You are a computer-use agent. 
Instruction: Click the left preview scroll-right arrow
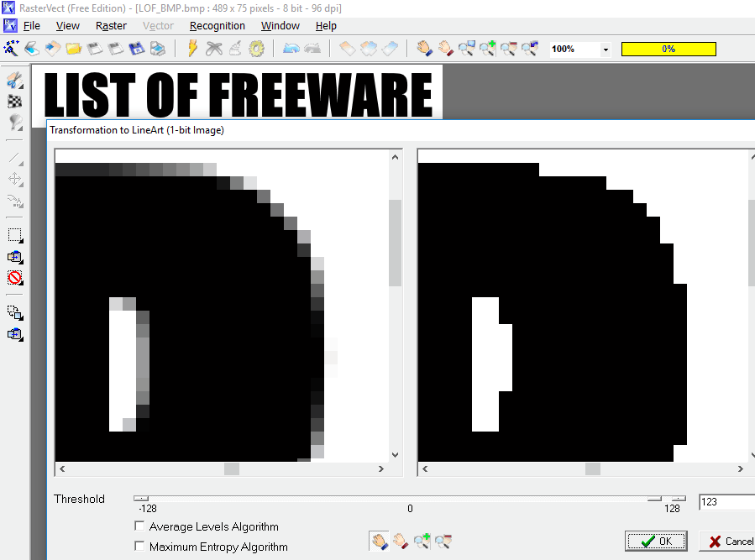381,468
